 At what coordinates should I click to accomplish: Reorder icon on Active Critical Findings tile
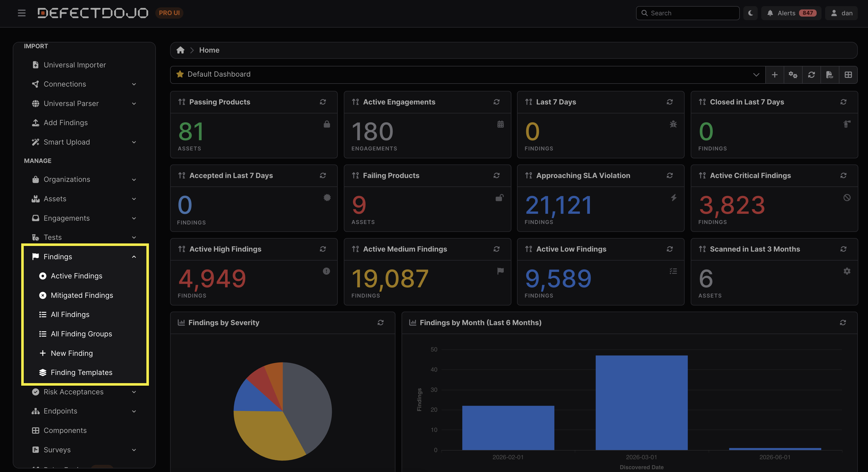click(702, 175)
